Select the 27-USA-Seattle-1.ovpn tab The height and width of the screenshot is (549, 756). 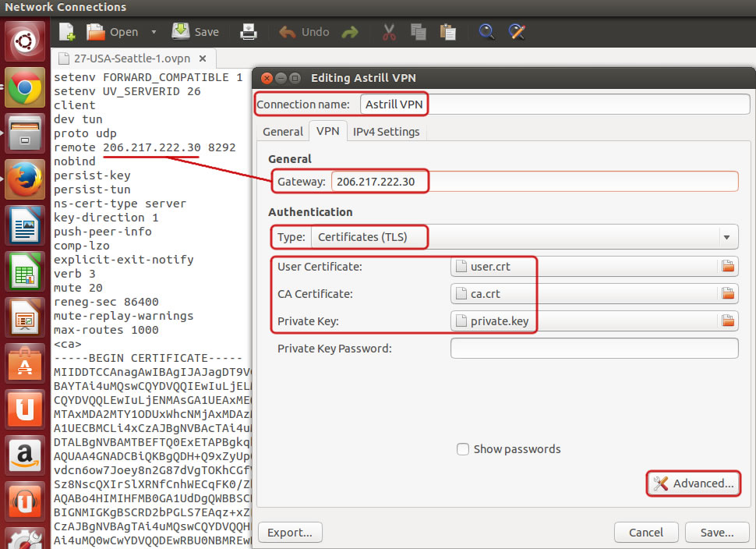(x=132, y=58)
